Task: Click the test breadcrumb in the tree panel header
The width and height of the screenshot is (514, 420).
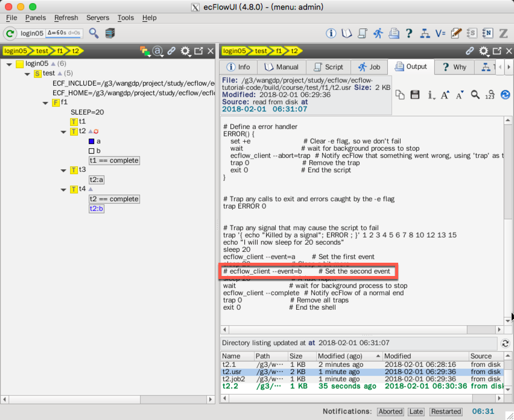Action: (41, 51)
